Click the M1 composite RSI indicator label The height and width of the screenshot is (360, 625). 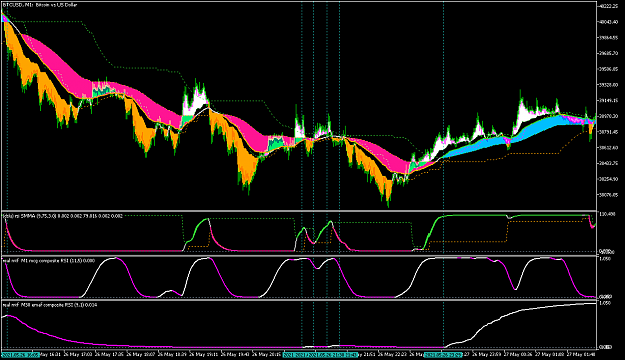[49, 260]
